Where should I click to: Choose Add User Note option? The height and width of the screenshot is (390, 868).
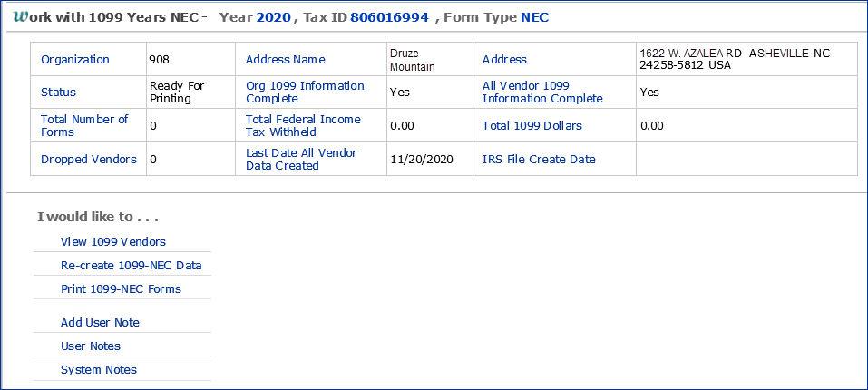[x=100, y=323]
